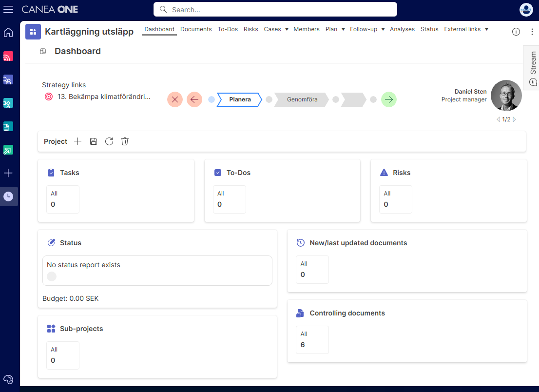Image resolution: width=539 pixels, height=392 pixels.
Task: Open the Analyses tab
Action: tap(402, 29)
